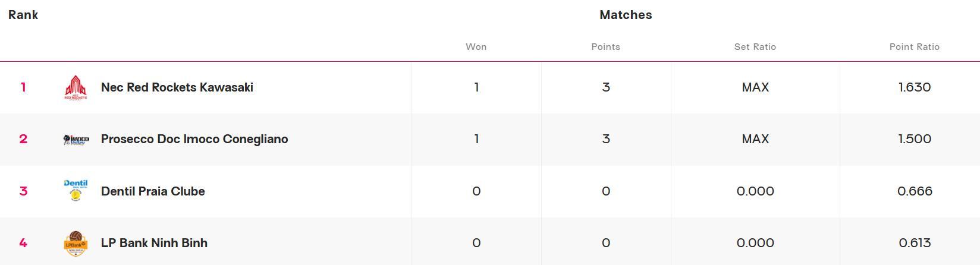Click the 0.613 point ratio value
The height and width of the screenshot is (265, 980).
point(914,243)
